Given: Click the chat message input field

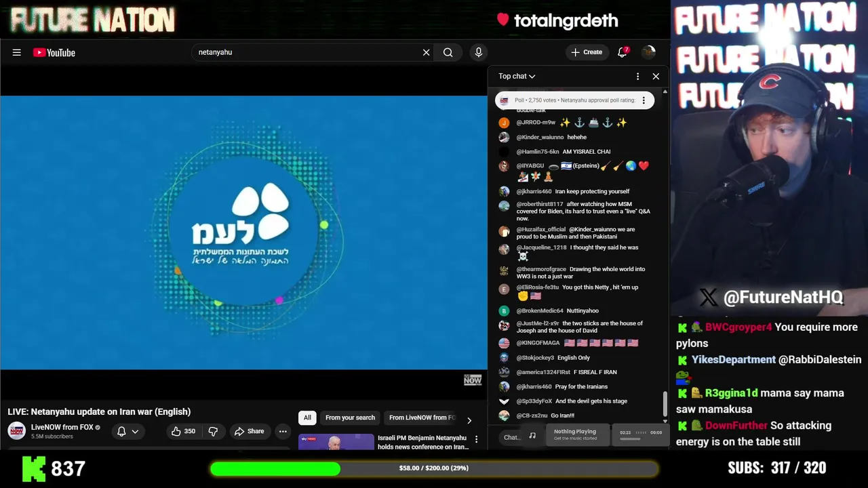Looking at the screenshot, I should [511, 437].
